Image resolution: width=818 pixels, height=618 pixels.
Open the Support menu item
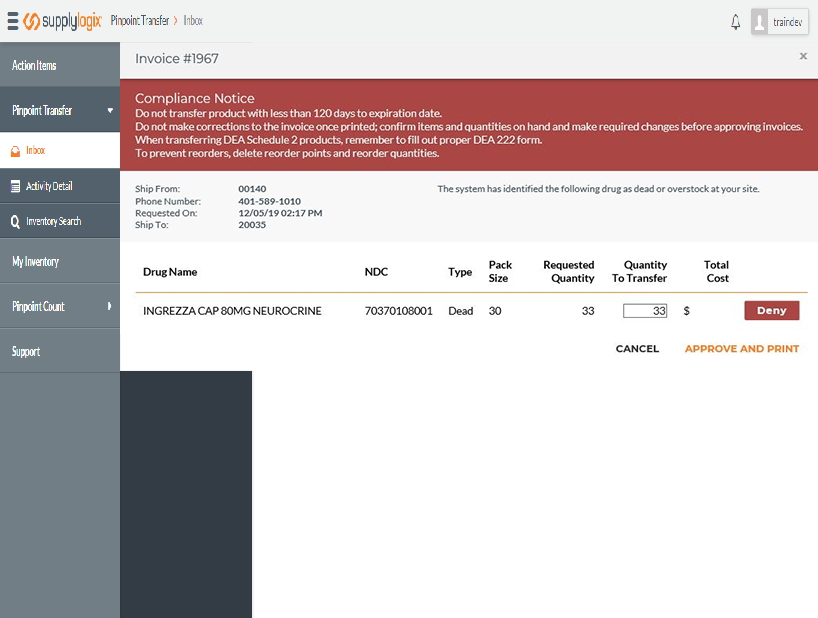coord(27,352)
